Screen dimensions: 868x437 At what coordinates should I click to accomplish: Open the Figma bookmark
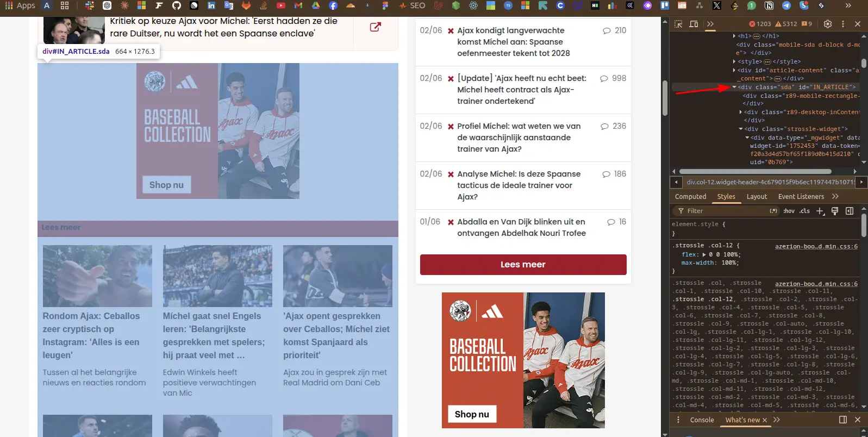coord(385,5)
